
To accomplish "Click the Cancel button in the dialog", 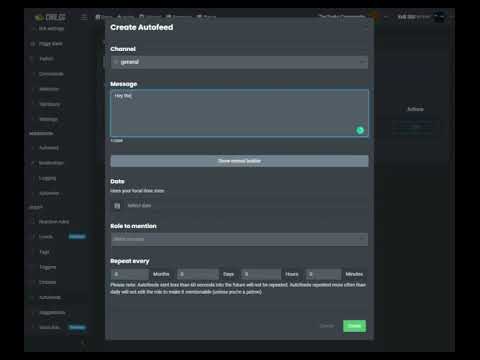I will click(327, 326).
